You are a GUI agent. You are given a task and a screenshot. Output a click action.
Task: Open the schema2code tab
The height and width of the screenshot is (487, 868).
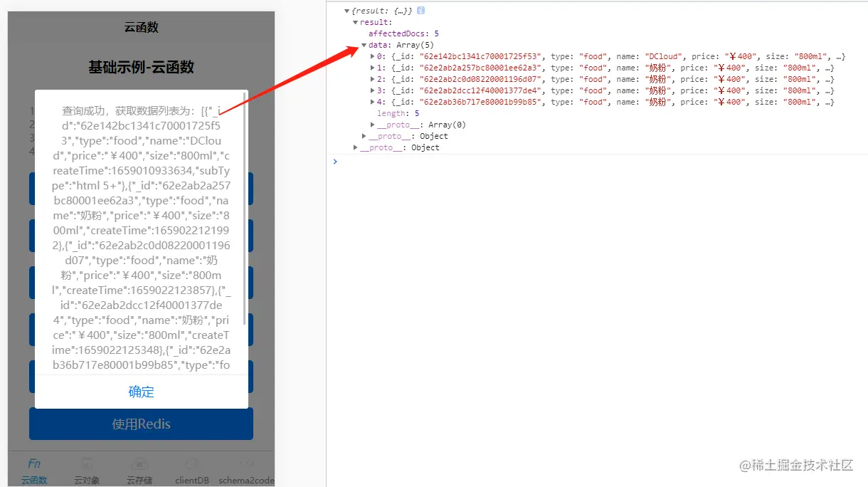pyautogui.click(x=246, y=471)
